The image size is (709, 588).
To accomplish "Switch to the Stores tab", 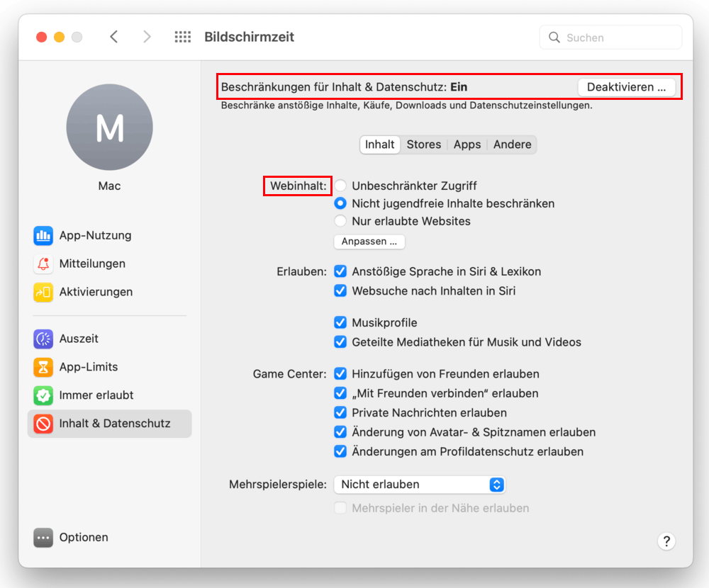I will tap(424, 145).
